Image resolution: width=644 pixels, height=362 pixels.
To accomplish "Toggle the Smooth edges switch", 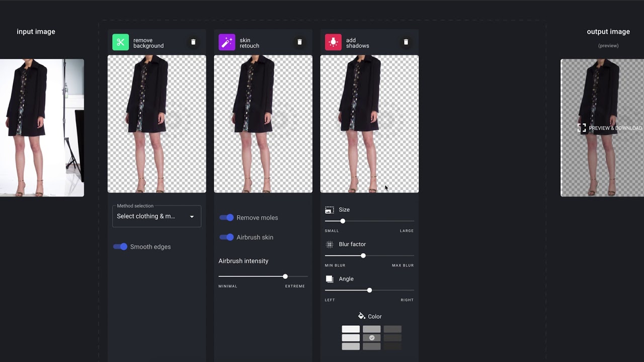I will 120,247.
